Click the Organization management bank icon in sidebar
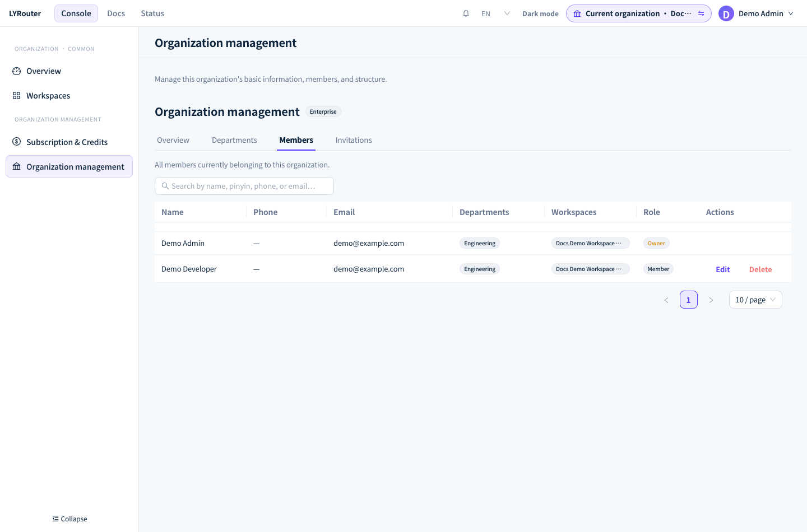The width and height of the screenshot is (807, 532). click(17, 166)
